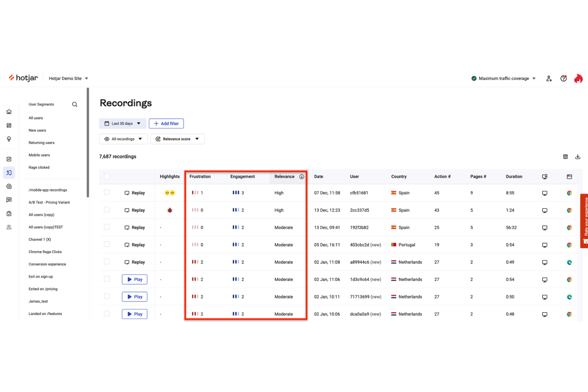The width and height of the screenshot is (588, 392).
Task: Click the edit table columns icon
Action: point(565,157)
